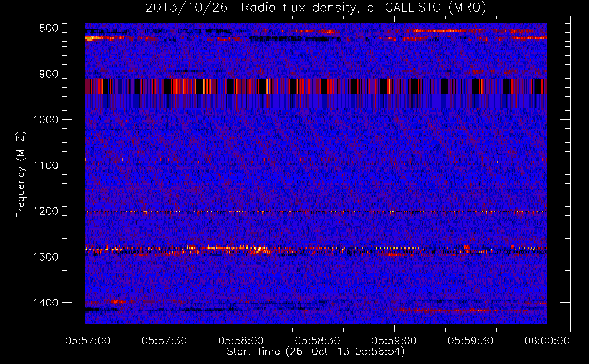The image size is (589, 364).
Task: Click the plot title '2013/10/26 Radio flux density, e-CALLISTO (MRO)'
Action: click(316, 7)
